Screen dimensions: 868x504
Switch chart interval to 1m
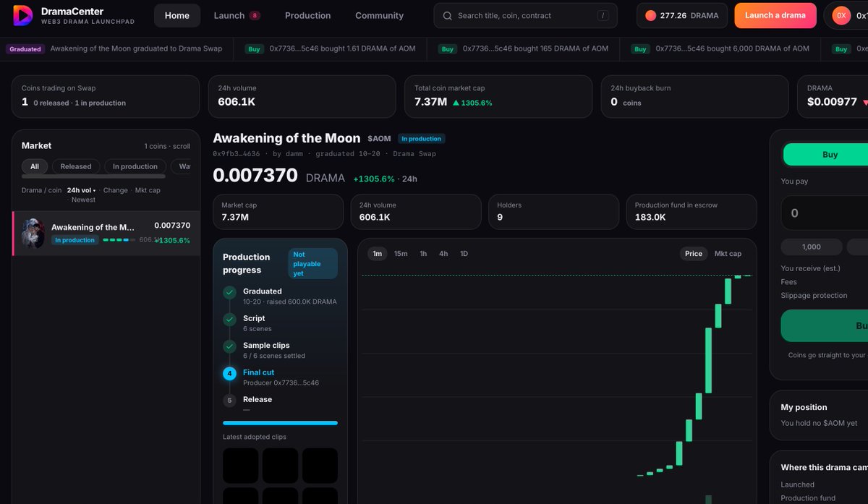378,254
